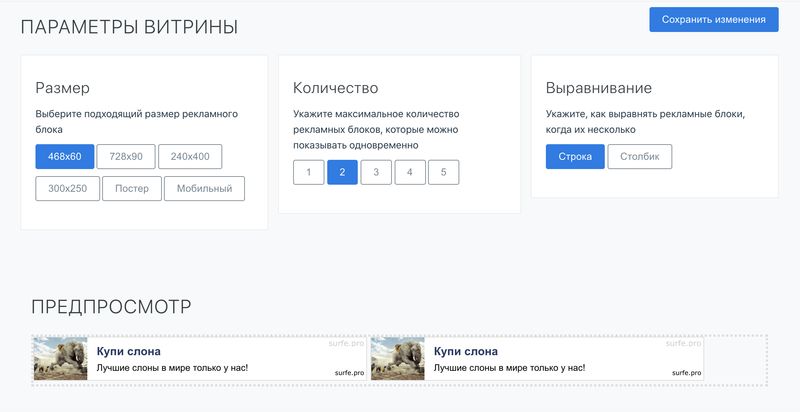
Task: Open "Купи слона" headline in second ad
Action: point(465,351)
